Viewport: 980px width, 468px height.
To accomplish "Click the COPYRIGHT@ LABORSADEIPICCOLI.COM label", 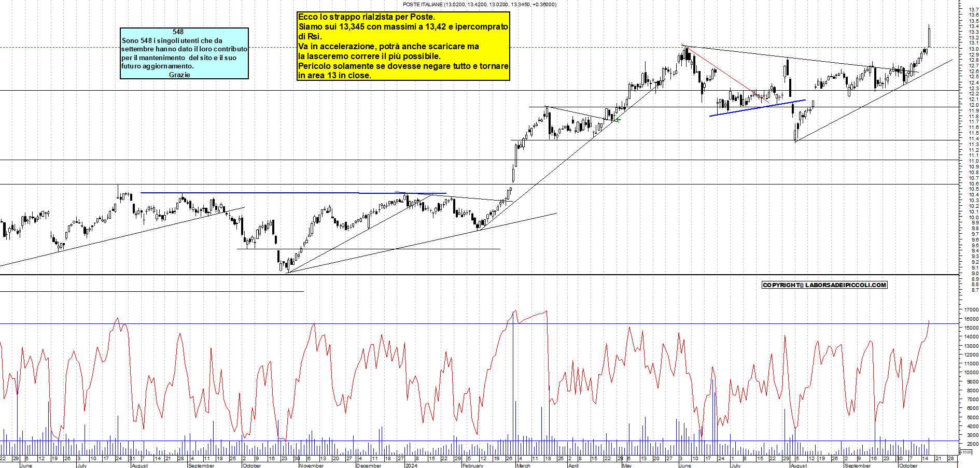I will (x=824, y=285).
